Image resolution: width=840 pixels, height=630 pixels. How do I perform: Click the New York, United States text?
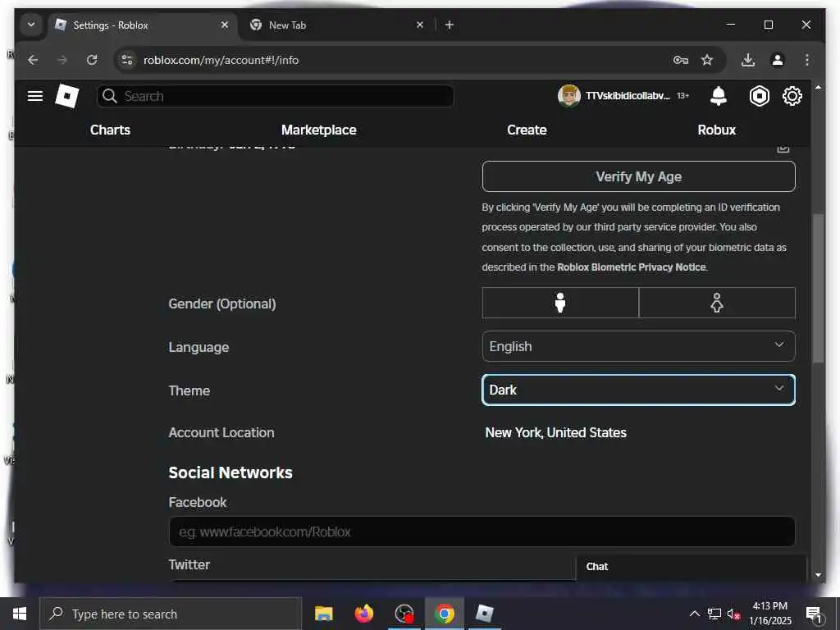point(555,432)
